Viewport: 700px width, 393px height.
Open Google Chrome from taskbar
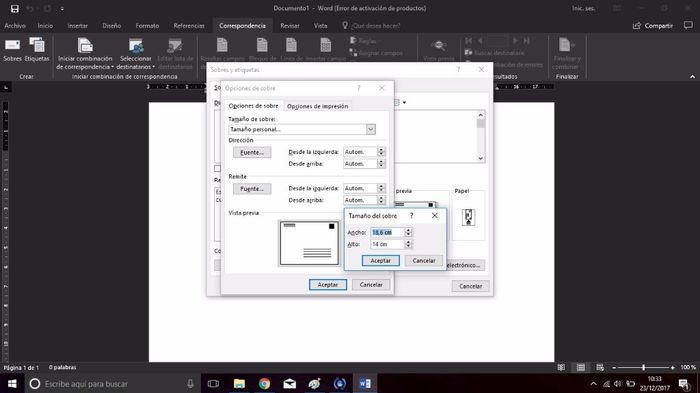(x=264, y=384)
